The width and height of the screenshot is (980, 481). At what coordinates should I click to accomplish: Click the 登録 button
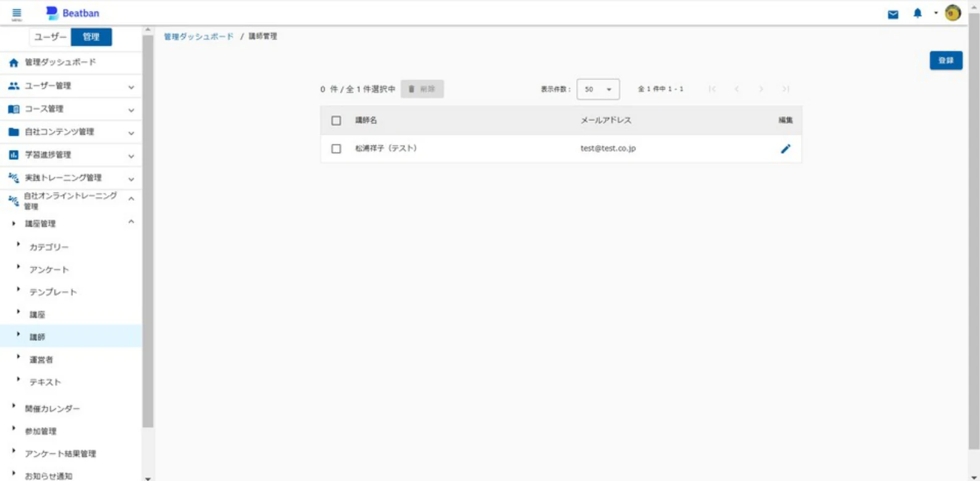946,60
